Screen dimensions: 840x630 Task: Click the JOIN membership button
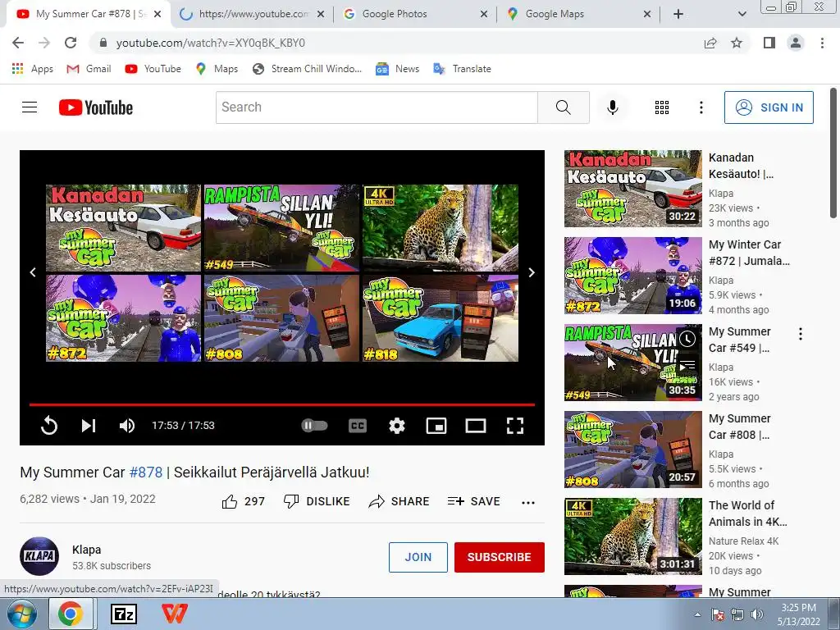coord(418,557)
